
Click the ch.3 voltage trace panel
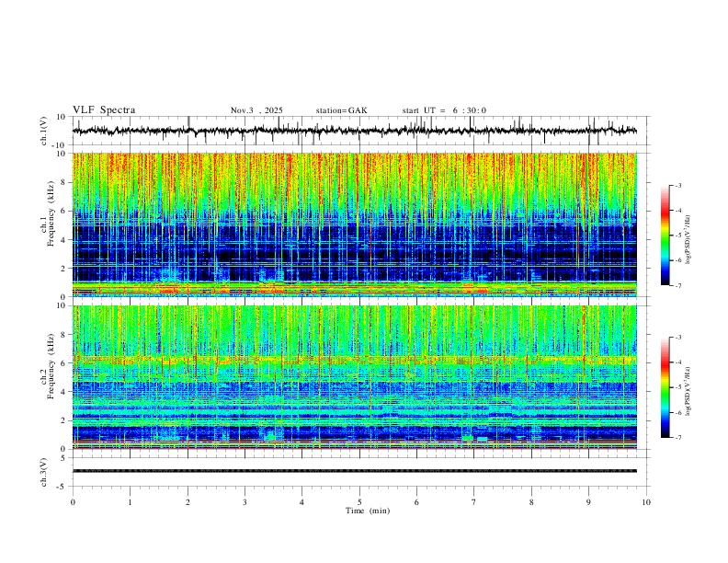[360, 472]
